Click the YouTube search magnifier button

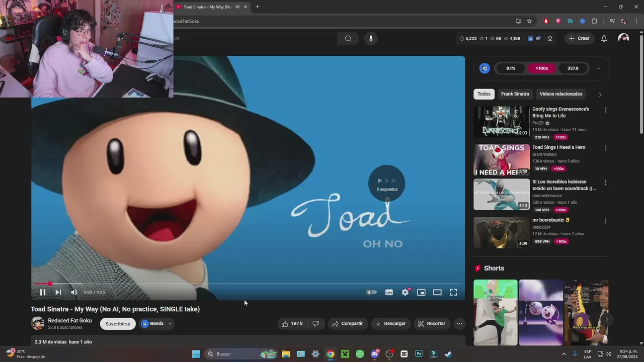coord(348,38)
